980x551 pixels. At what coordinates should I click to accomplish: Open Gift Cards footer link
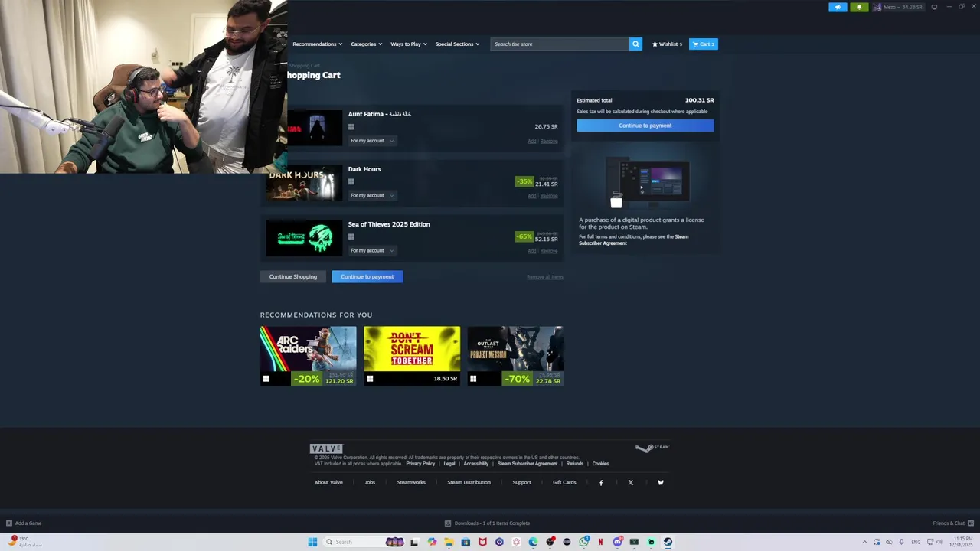[x=564, y=482]
